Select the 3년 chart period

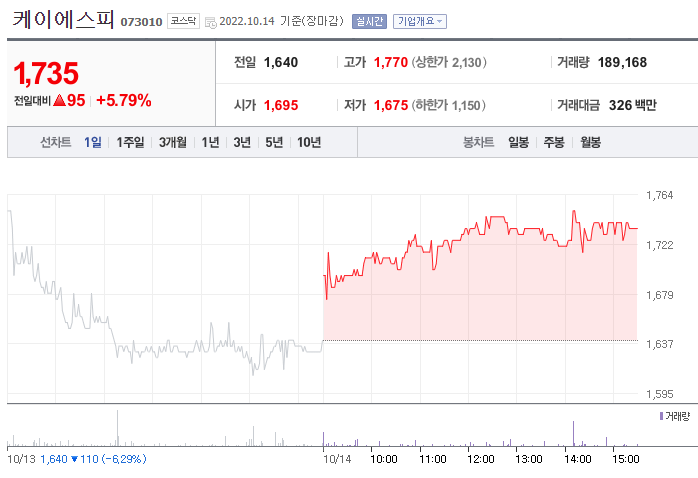click(242, 142)
